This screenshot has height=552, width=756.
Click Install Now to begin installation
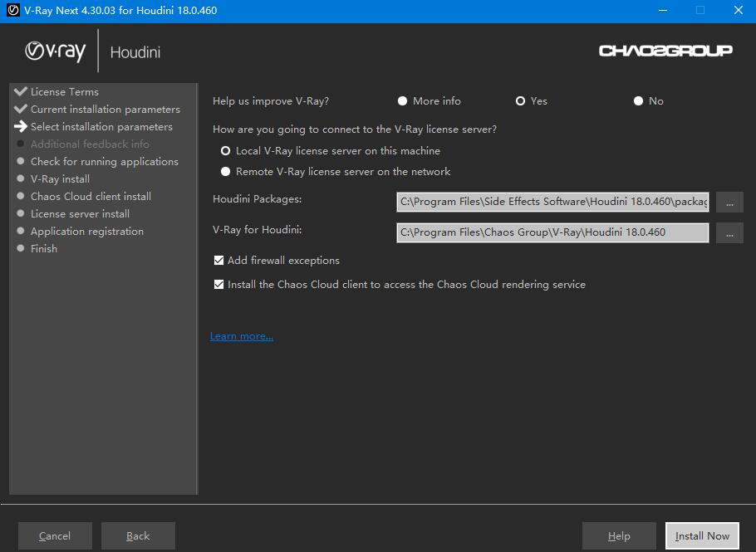point(702,535)
